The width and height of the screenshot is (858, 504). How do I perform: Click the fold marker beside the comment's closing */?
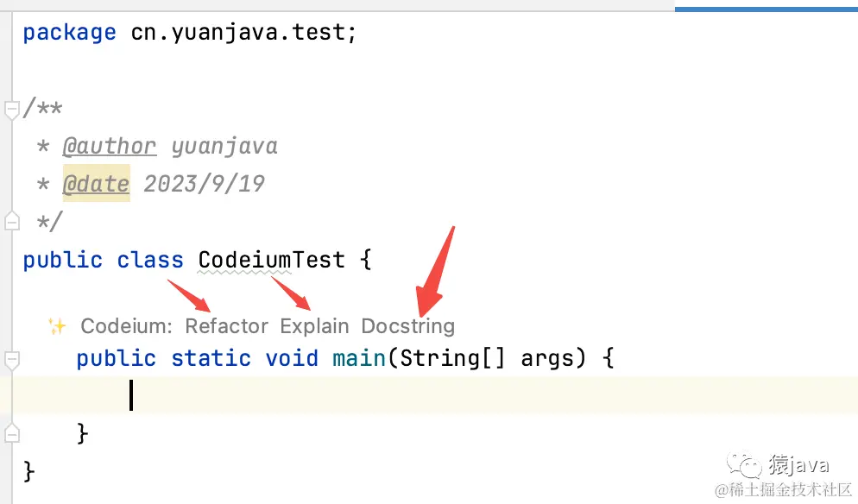point(11,222)
